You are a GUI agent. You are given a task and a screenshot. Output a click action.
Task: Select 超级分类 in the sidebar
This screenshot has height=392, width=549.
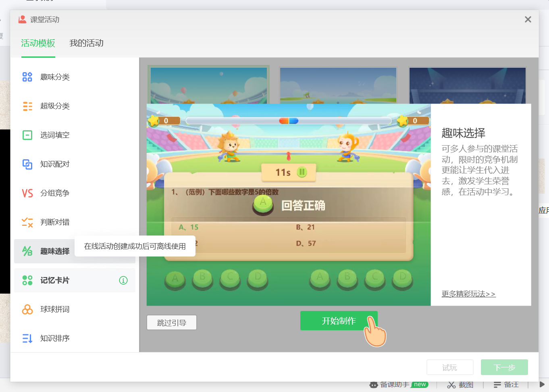pyautogui.click(x=75, y=106)
